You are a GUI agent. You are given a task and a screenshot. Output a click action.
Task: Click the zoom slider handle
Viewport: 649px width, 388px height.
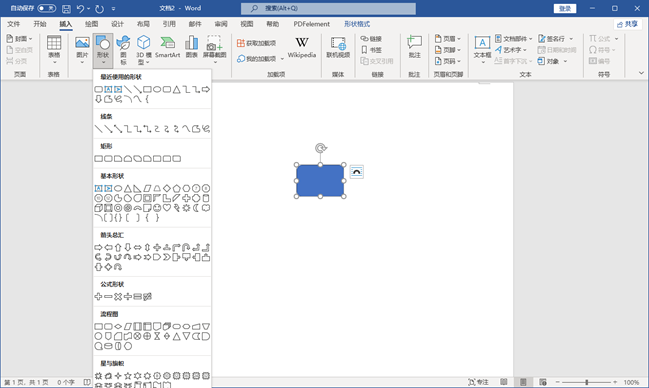click(x=587, y=382)
